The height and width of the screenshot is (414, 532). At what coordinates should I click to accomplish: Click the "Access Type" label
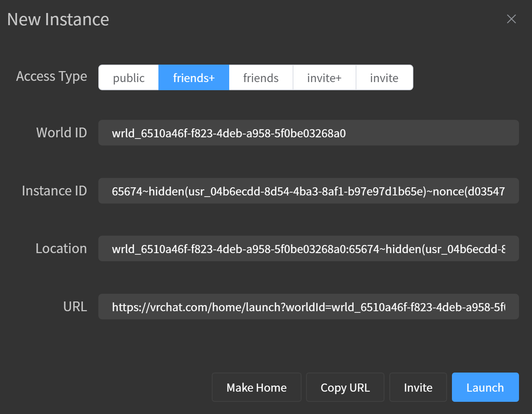(x=52, y=76)
